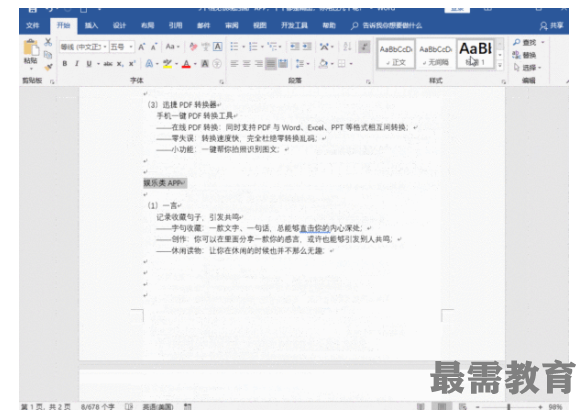582x417 pixels.
Task: Open the bullet list dropdown arrow
Action: (243, 47)
